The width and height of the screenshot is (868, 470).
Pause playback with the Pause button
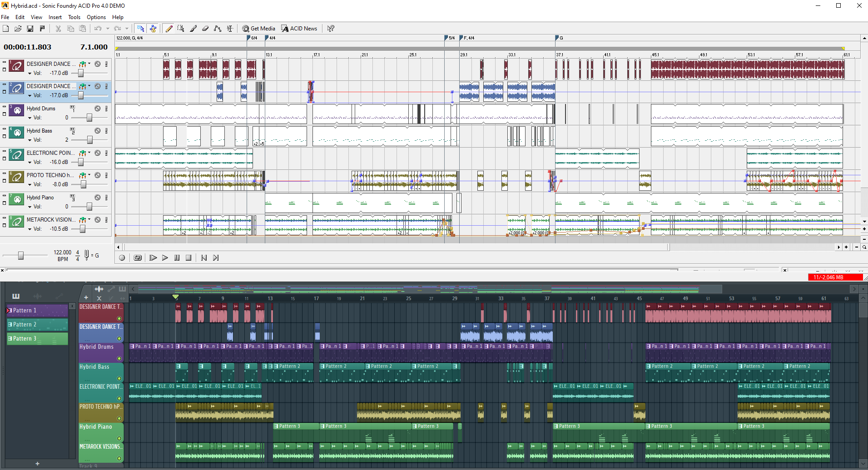[177, 258]
